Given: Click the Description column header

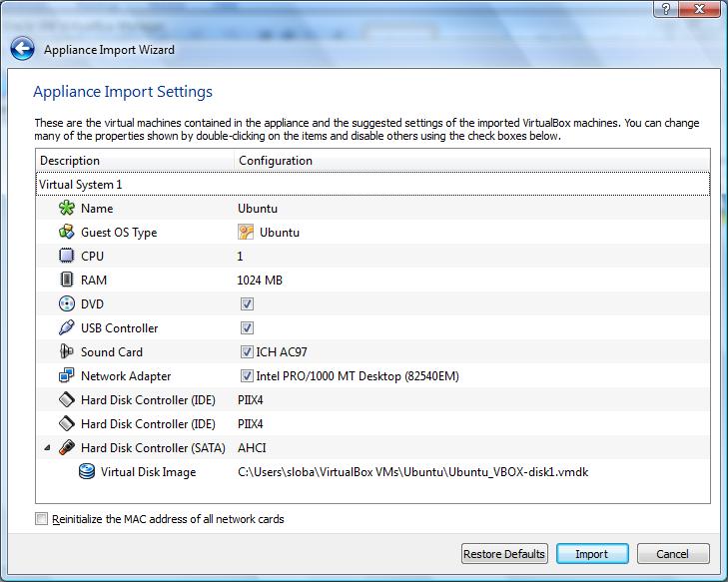Looking at the screenshot, I should point(135,161).
